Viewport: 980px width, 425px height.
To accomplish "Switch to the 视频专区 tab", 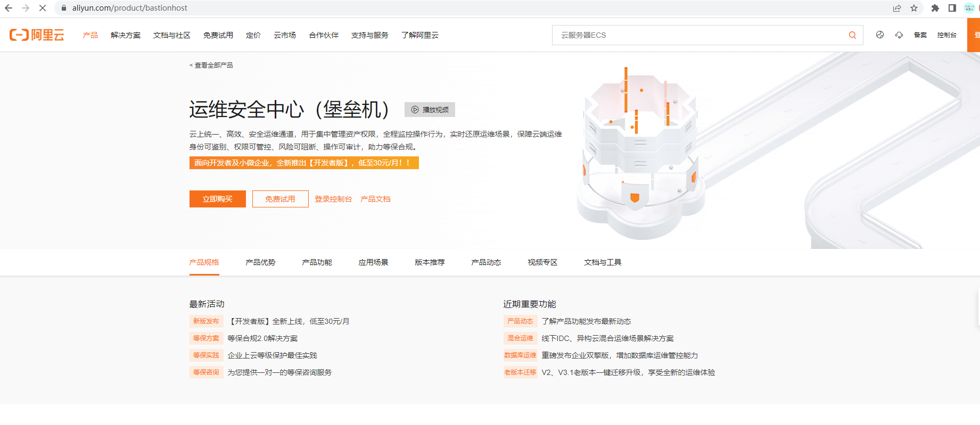I will pyautogui.click(x=543, y=262).
